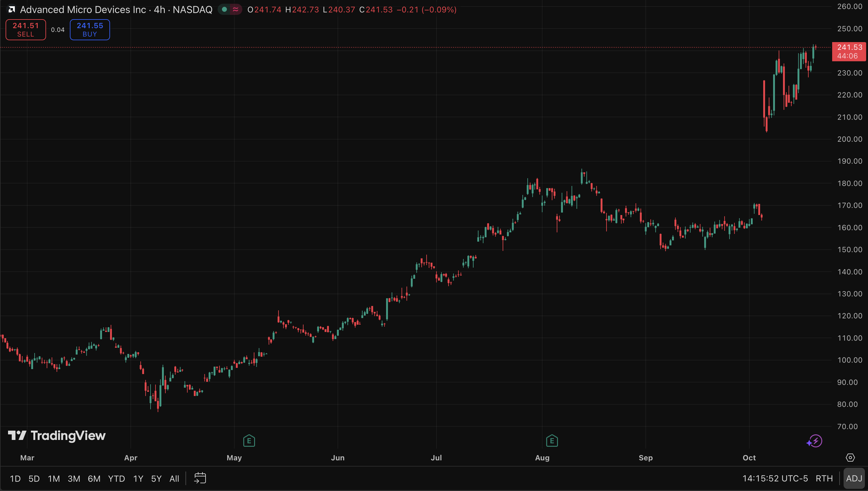Click the 241.53 current price label

pyautogui.click(x=849, y=48)
